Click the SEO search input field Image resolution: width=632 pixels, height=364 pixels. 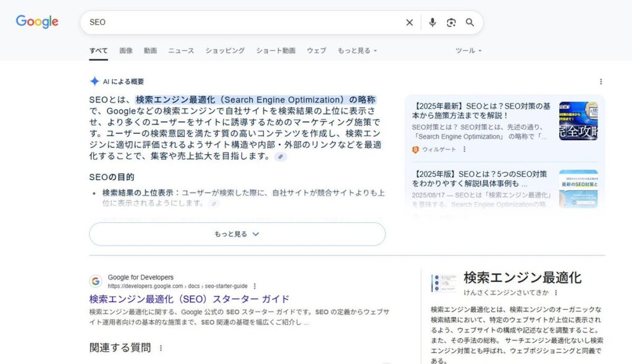click(241, 22)
